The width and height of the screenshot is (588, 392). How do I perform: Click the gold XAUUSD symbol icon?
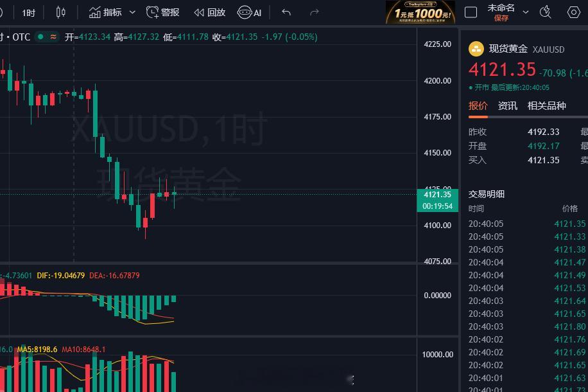476,49
